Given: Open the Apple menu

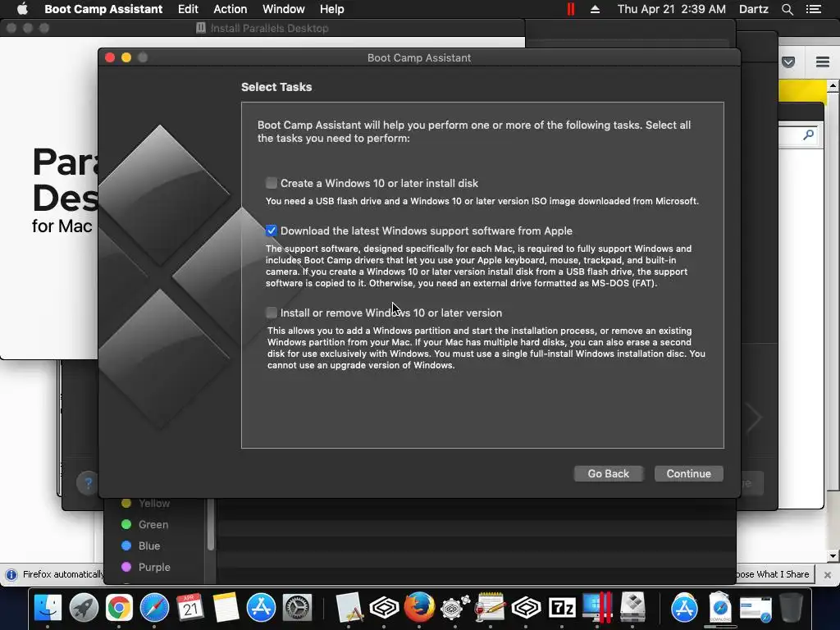Looking at the screenshot, I should (22, 9).
